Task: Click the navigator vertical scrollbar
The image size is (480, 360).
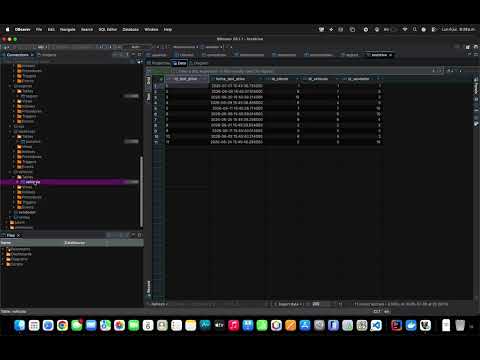Action: tap(141, 192)
